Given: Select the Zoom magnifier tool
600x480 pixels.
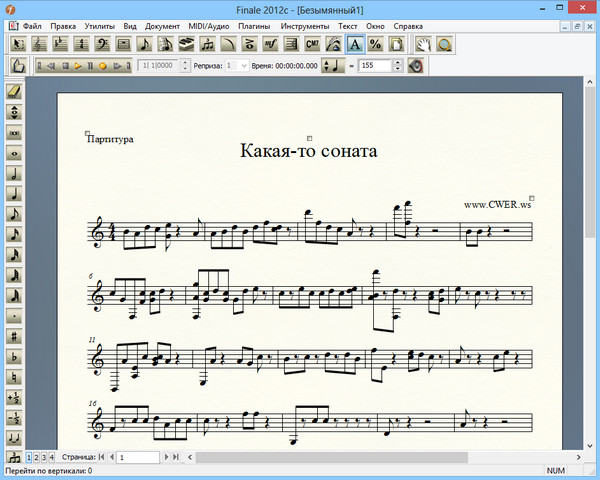Looking at the screenshot, I should click(x=444, y=43).
